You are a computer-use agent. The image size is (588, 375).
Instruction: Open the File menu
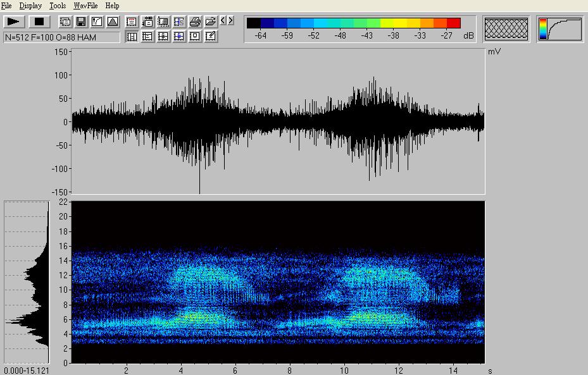tap(6, 6)
